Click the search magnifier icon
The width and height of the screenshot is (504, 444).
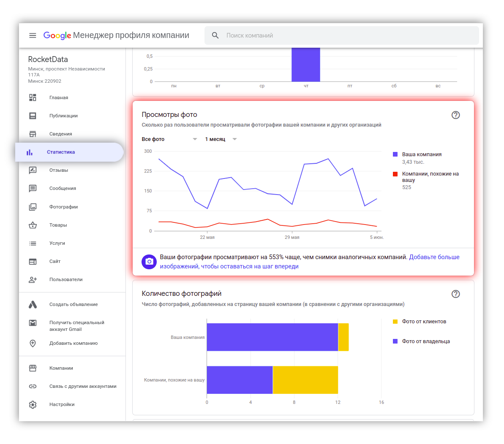(215, 35)
